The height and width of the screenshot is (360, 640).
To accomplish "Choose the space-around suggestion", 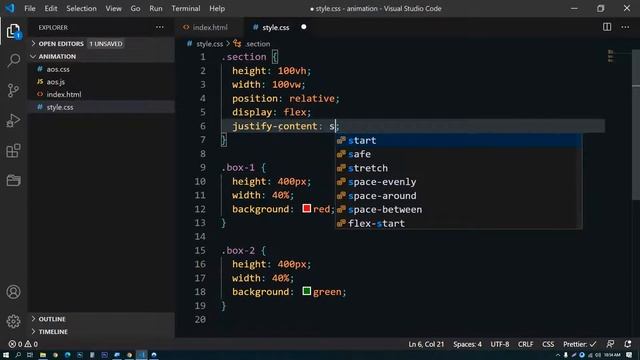I will pos(458,196).
